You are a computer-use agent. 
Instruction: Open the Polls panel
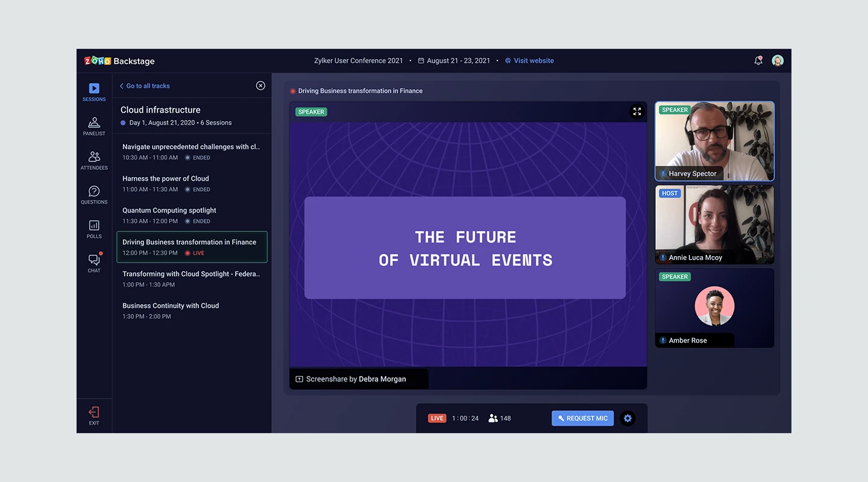click(94, 229)
